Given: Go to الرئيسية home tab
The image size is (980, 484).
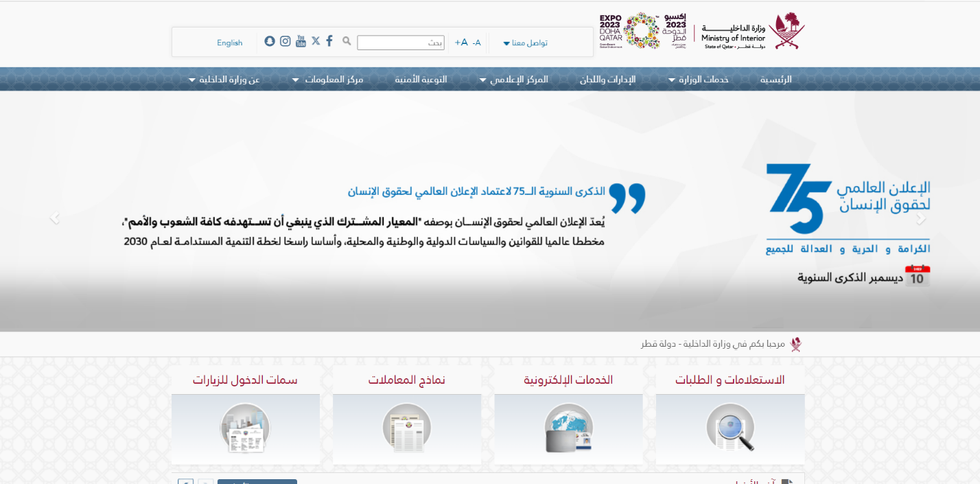Looking at the screenshot, I should [775, 80].
